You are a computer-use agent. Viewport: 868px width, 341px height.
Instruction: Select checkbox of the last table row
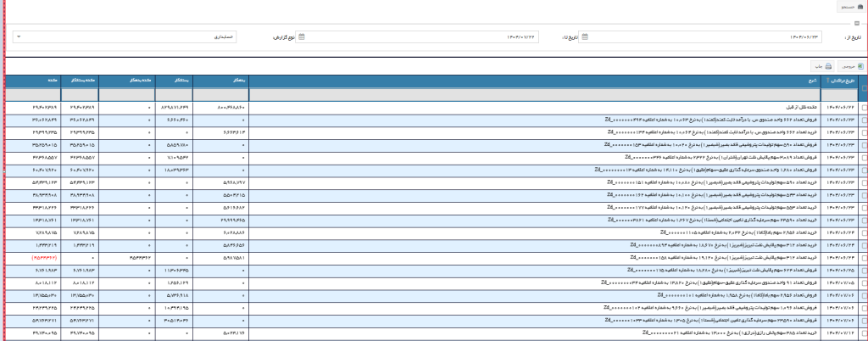click(863, 334)
